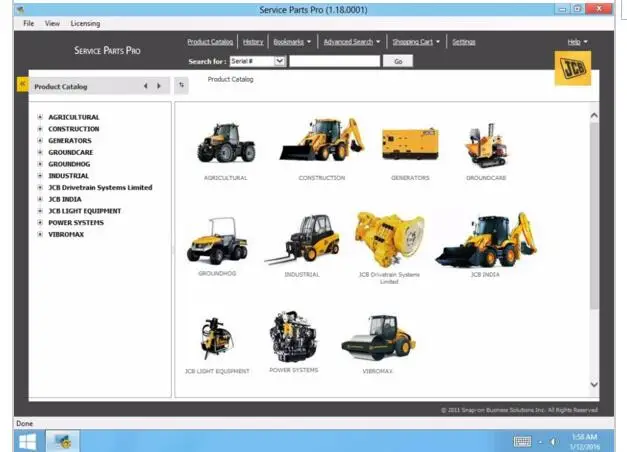Image resolution: width=627 pixels, height=452 pixels.
Task: Click the scrollbar up arrow
Action: [x=594, y=116]
